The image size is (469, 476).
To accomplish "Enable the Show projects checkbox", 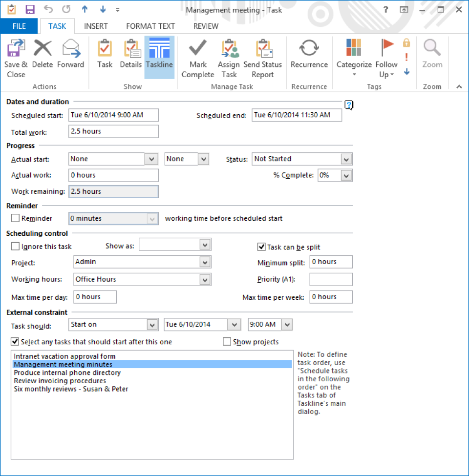I will point(227,342).
